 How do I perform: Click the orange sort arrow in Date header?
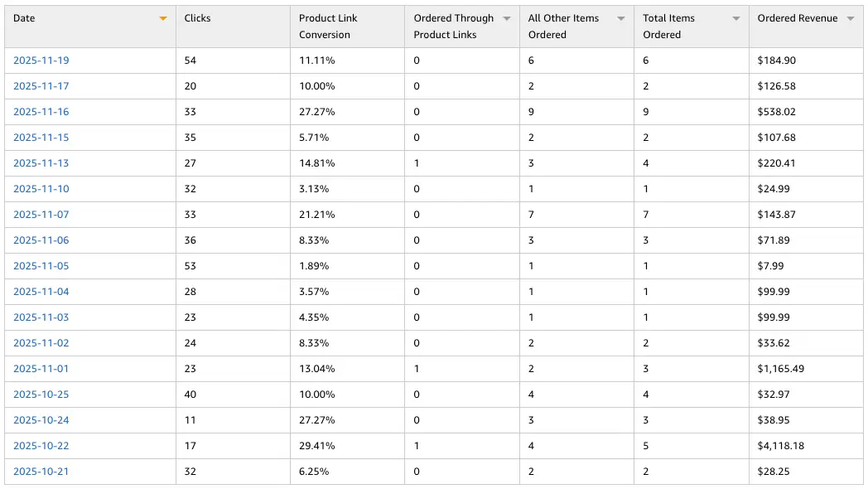pyautogui.click(x=163, y=18)
